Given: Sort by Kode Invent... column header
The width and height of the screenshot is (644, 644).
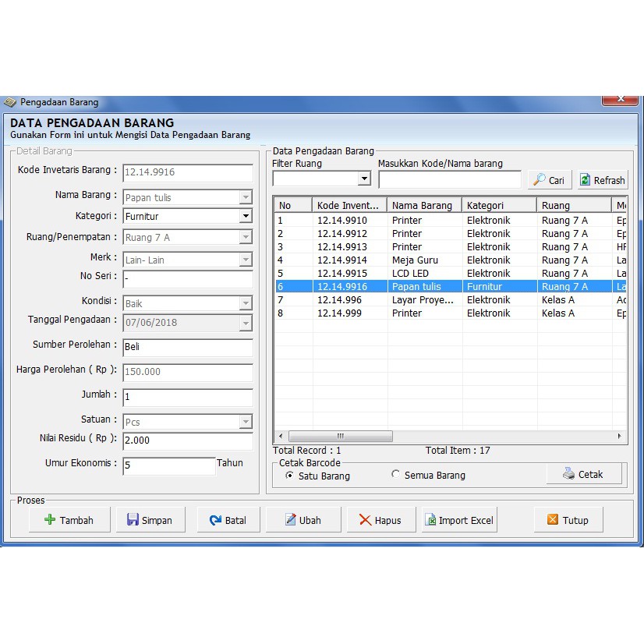Looking at the screenshot, I should click(x=349, y=205).
